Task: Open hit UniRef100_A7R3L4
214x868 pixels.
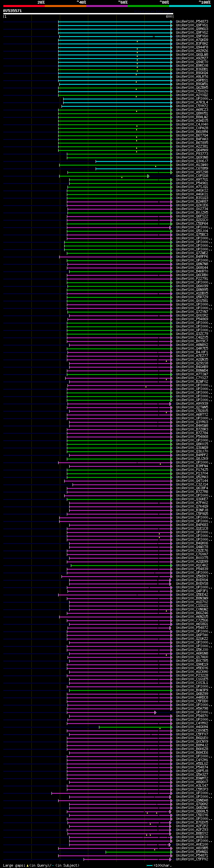Action: click(x=192, y=103)
